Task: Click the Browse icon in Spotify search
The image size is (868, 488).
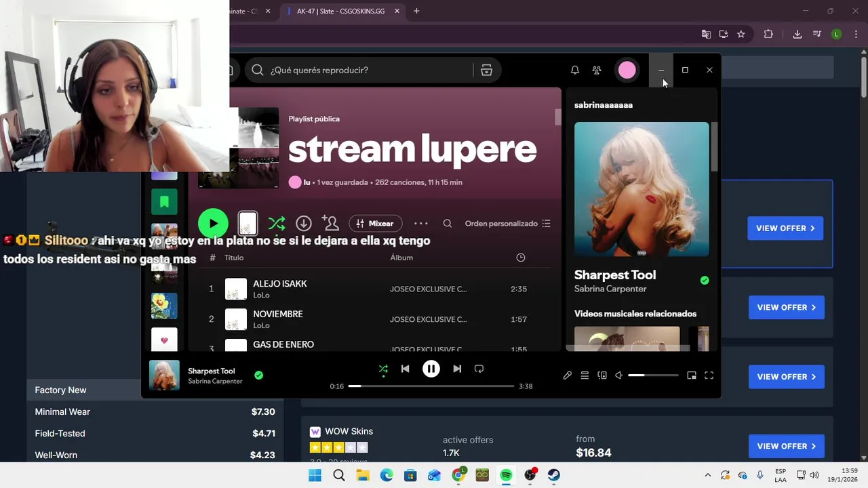Action: coord(486,70)
